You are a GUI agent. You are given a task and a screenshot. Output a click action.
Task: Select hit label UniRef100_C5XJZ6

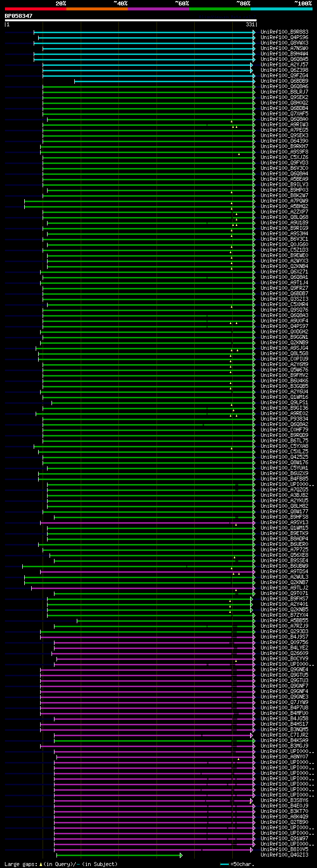[284, 158]
